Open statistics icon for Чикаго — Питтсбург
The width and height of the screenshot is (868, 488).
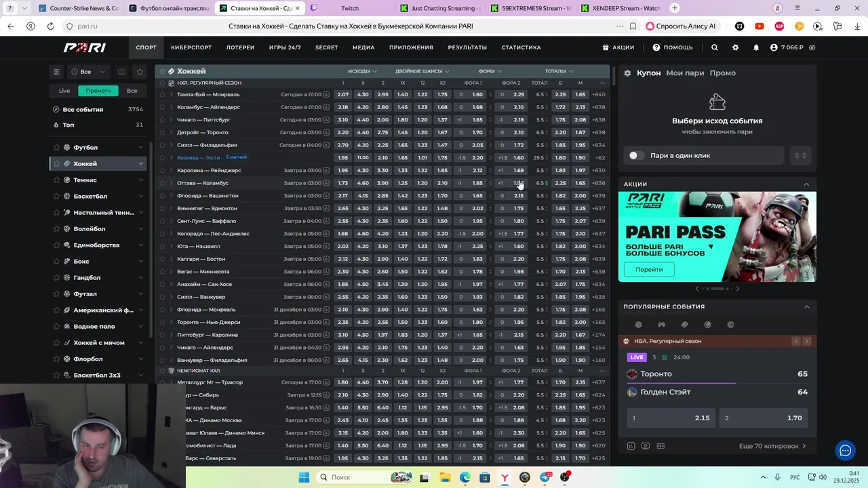(326, 120)
